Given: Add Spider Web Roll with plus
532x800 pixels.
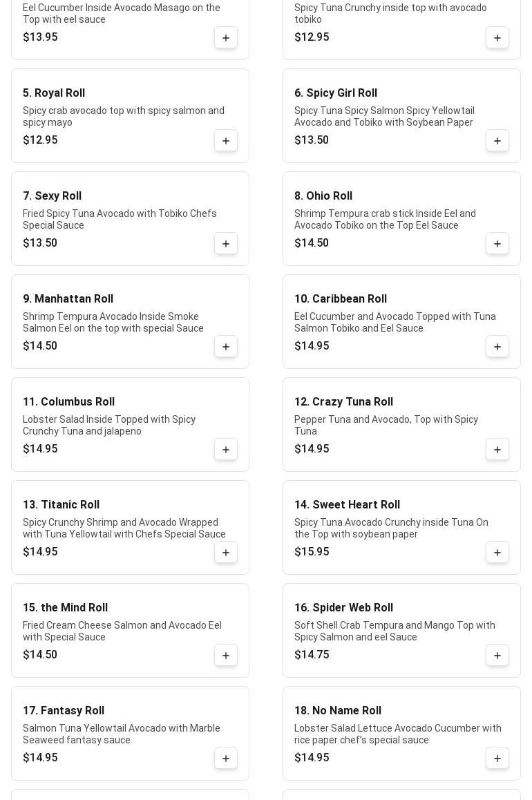Looking at the screenshot, I should tap(497, 656).
